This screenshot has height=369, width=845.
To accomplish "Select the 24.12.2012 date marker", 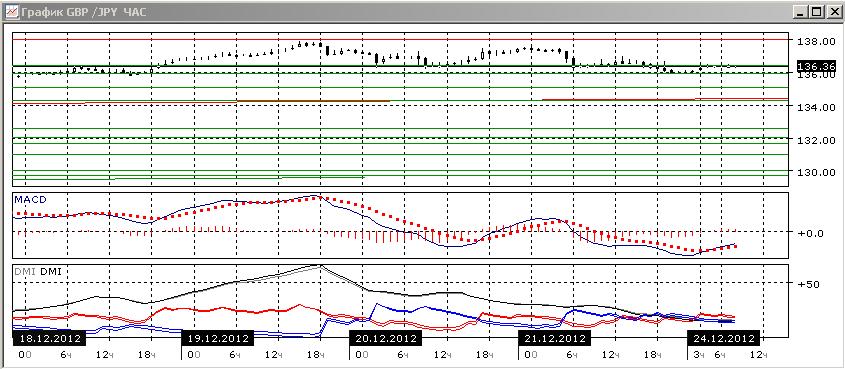I will pos(723,338).
